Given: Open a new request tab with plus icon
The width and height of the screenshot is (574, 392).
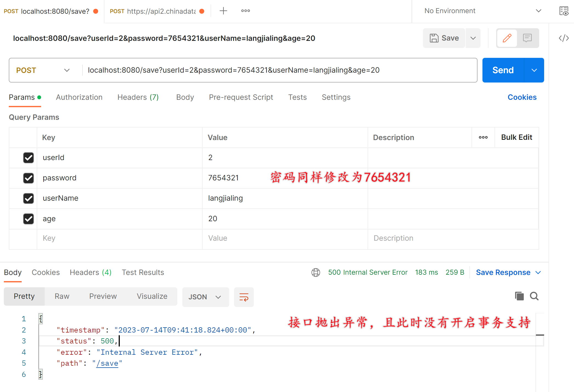Looking at the screenshot, I should pyautogui.click(x=223, y=11).
